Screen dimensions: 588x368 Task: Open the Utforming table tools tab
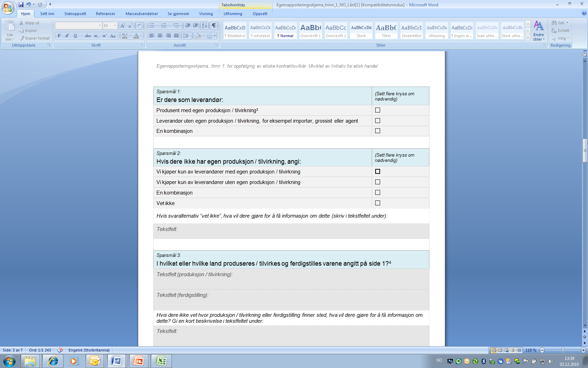point(233,14)
